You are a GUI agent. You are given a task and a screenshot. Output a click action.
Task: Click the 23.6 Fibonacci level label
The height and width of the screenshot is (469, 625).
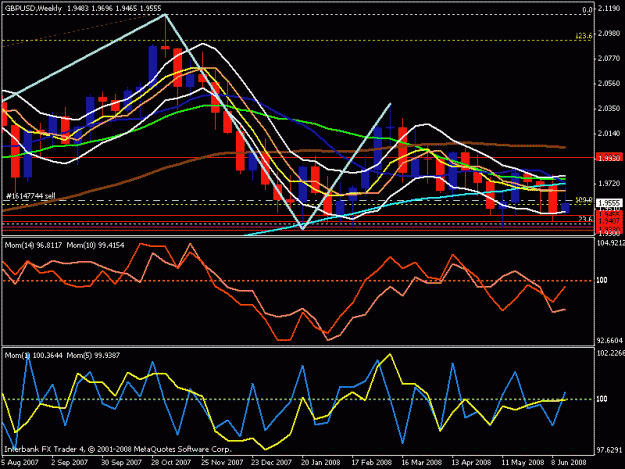tap(586, 219)
